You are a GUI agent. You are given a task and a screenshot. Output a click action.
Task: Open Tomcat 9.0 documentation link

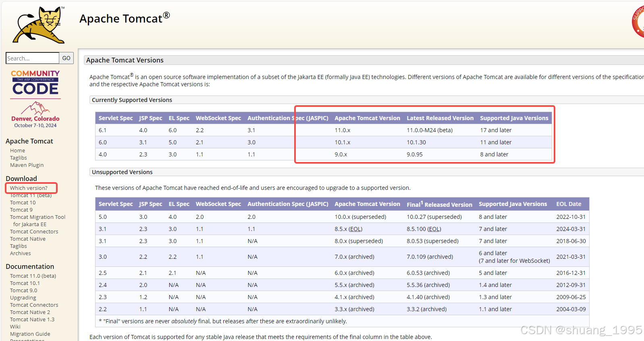[x=23, y=290]
